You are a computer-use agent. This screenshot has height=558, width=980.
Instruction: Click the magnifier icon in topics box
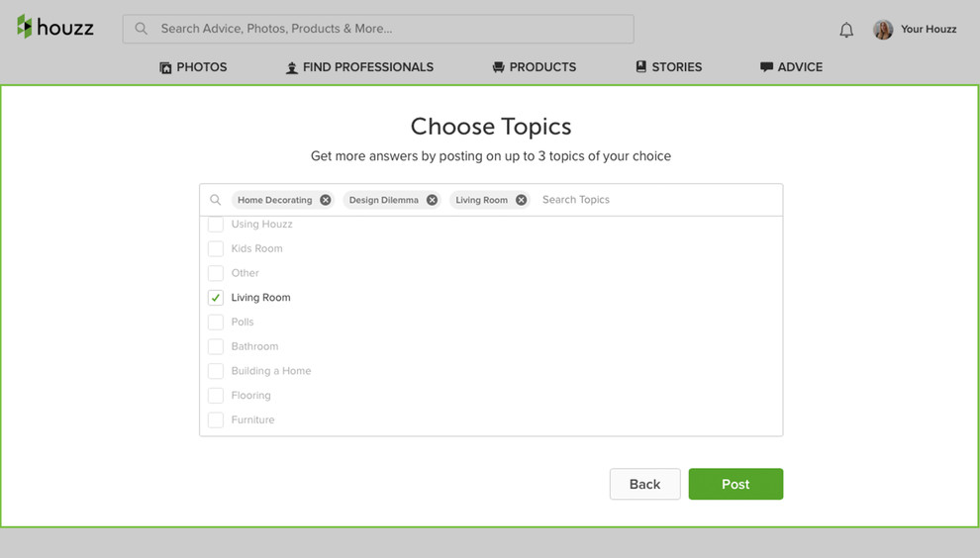(x=215, y=200)
